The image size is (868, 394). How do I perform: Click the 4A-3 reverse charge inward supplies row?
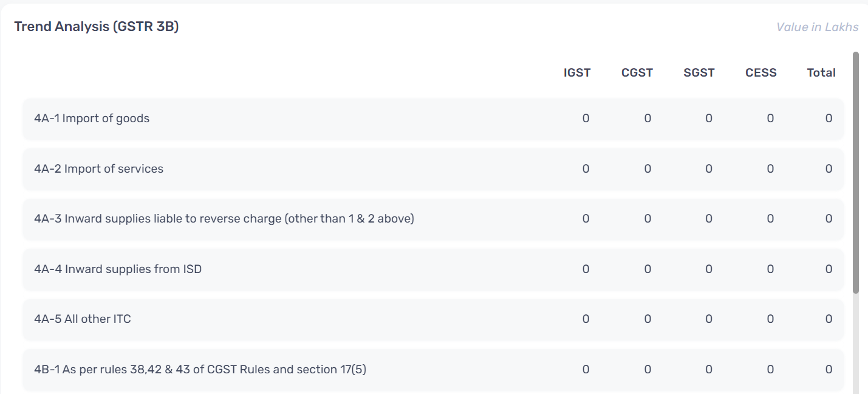pos(433,219)
